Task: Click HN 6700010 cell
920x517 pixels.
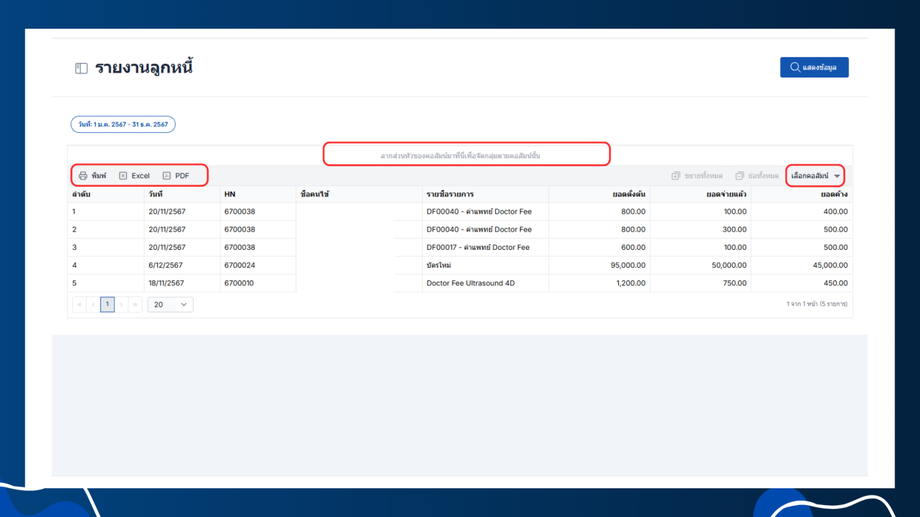Action: 258,283
